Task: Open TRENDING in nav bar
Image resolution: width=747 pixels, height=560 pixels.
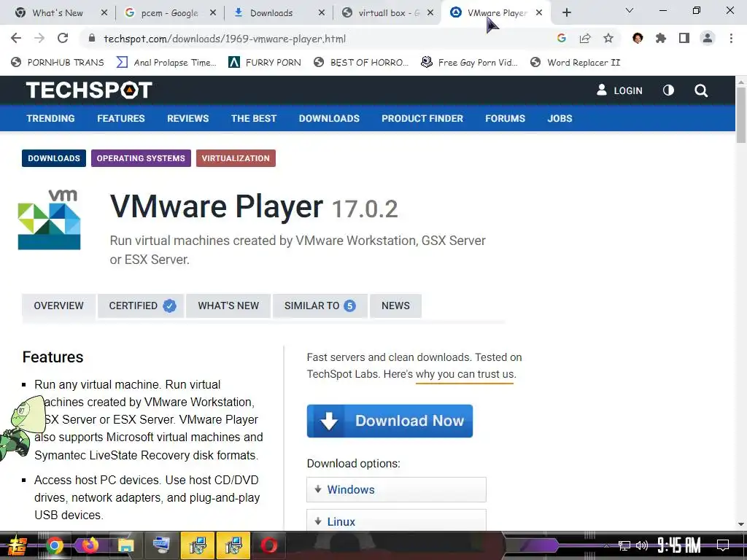Action: [50, 118]
